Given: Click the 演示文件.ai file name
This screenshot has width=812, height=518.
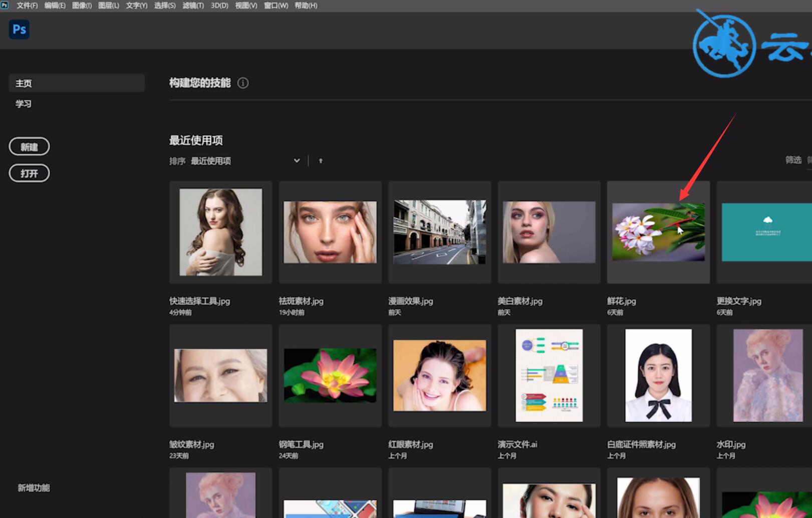Looking at the screenshot, I should coord(517,444).
